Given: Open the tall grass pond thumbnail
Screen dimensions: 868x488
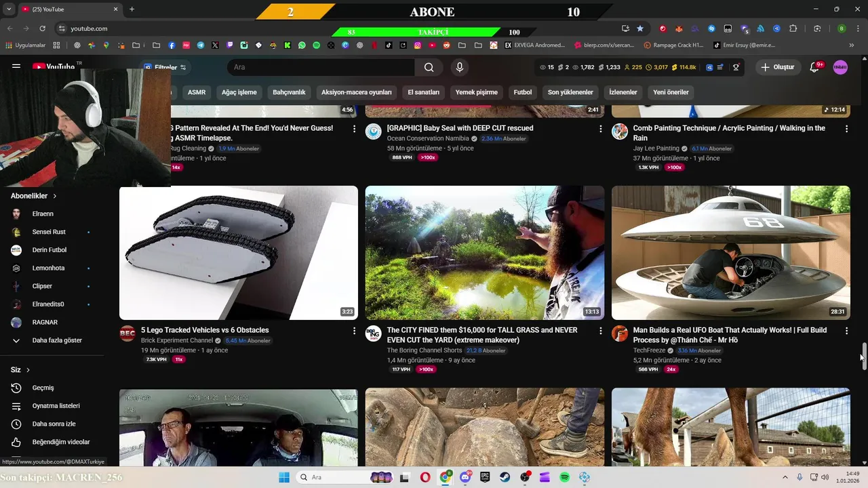Looking at the screenshot, I should tap(485, 253).
